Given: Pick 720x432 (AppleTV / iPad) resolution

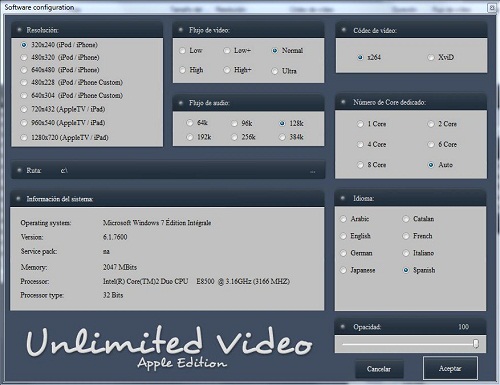Looking at the screenshot, I should [x=24, y=109].
